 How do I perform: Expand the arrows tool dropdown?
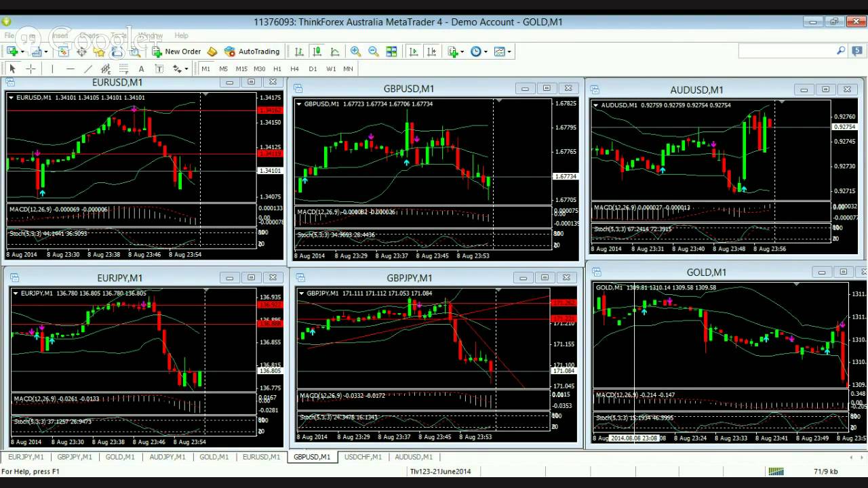186,69
